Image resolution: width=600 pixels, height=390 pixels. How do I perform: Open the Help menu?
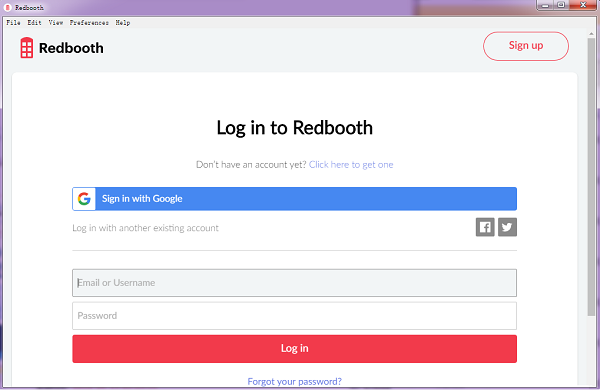123,23
